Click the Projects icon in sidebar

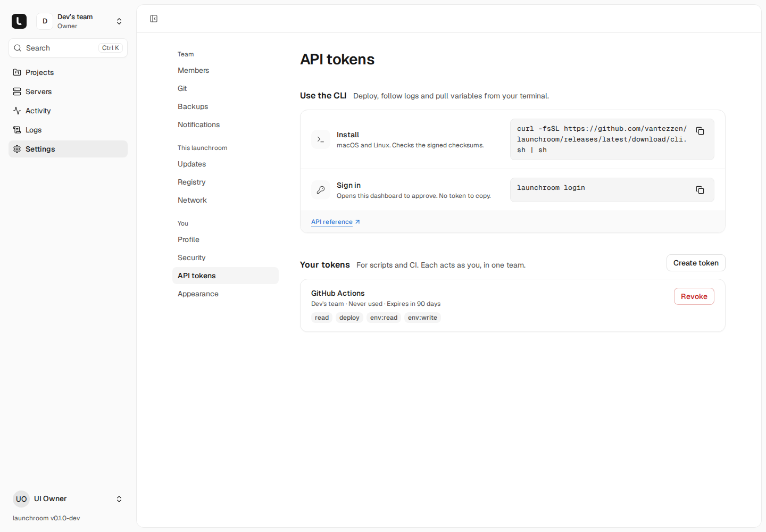click(17, 72)
